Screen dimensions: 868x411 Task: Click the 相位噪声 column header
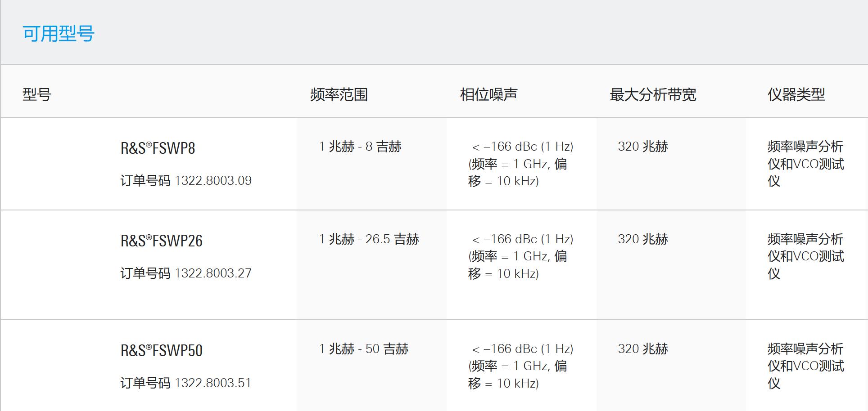point(488,95)
